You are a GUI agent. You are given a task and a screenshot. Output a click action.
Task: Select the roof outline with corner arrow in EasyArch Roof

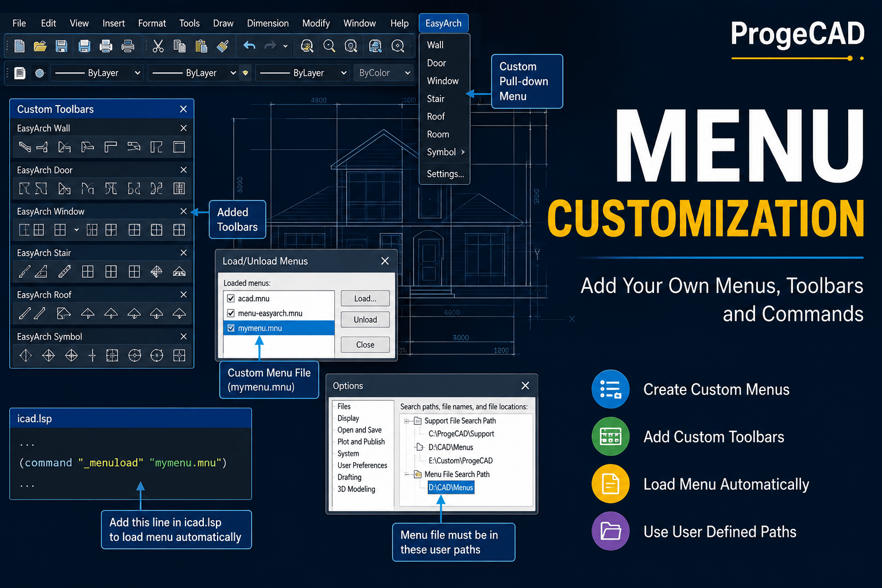pyautogui.click(x=64, y=313)
